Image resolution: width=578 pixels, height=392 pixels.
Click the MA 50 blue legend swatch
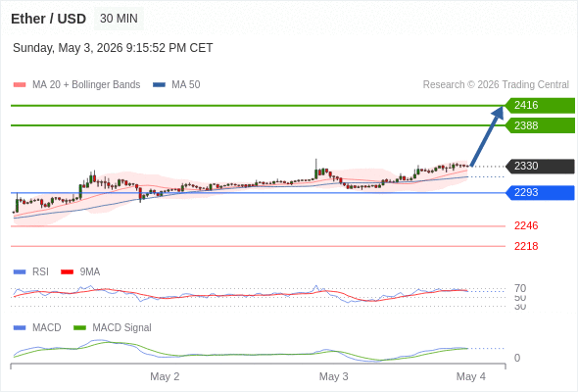[x=159, y=85]
